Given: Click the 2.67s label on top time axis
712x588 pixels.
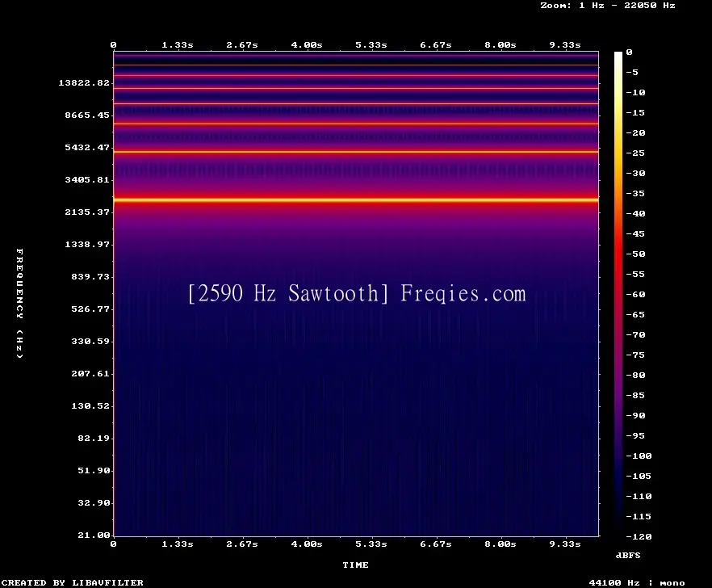Looking at the screenshot, I should (x=242, y=45).
